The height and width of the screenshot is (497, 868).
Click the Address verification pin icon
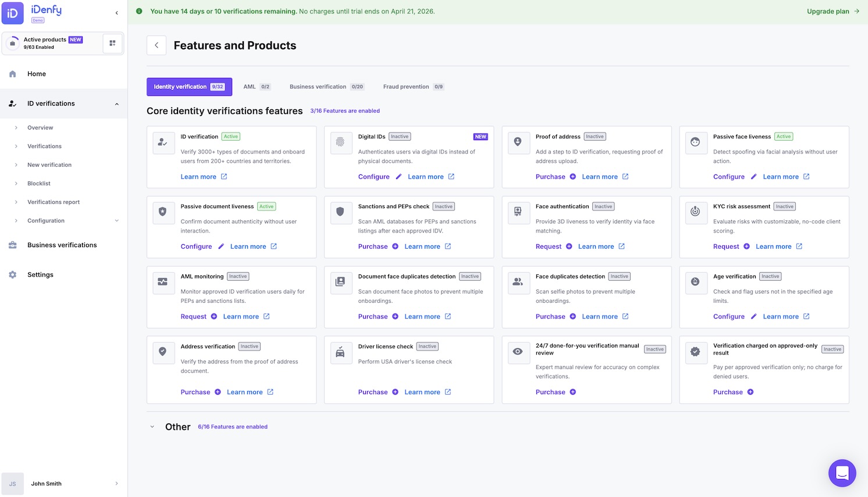click(163, 352)
